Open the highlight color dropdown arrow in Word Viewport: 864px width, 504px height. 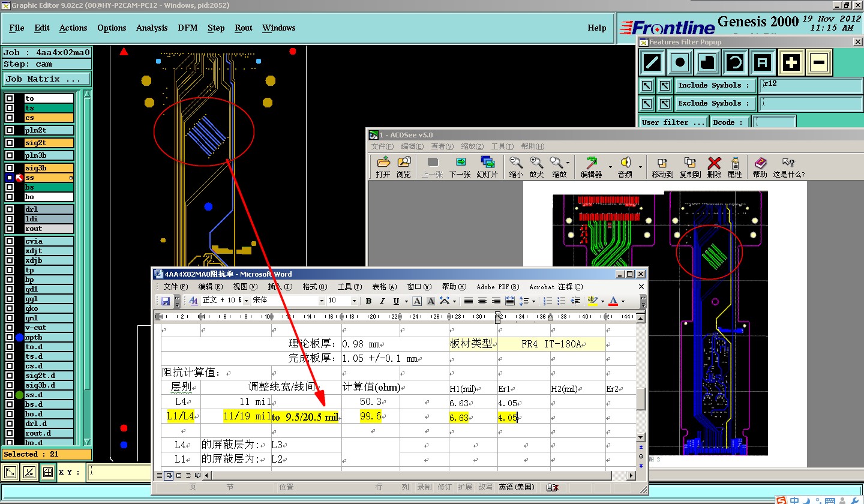point(602,301)
